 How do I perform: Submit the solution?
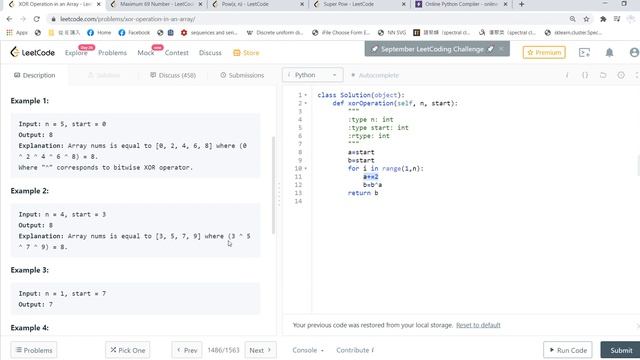[621, 350]
